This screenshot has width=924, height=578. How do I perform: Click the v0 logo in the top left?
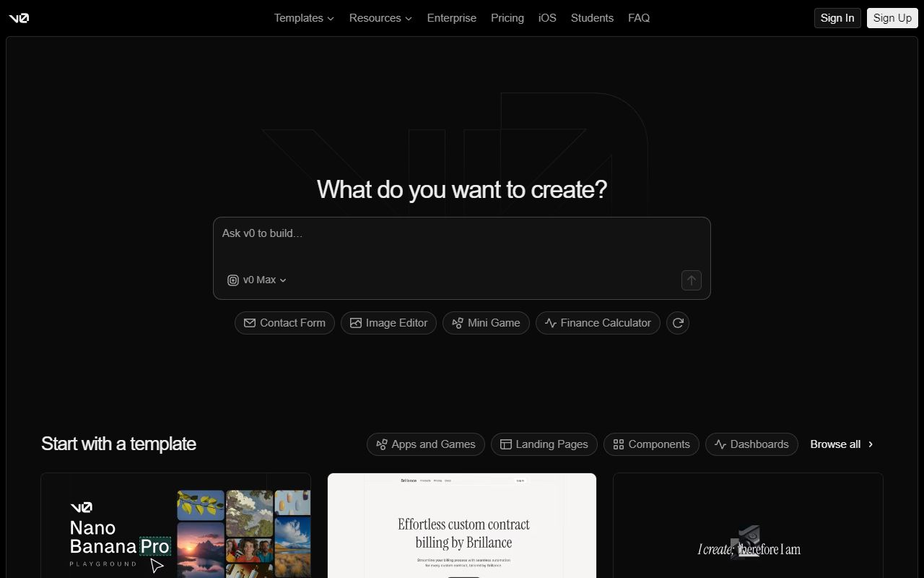(19, 18)
